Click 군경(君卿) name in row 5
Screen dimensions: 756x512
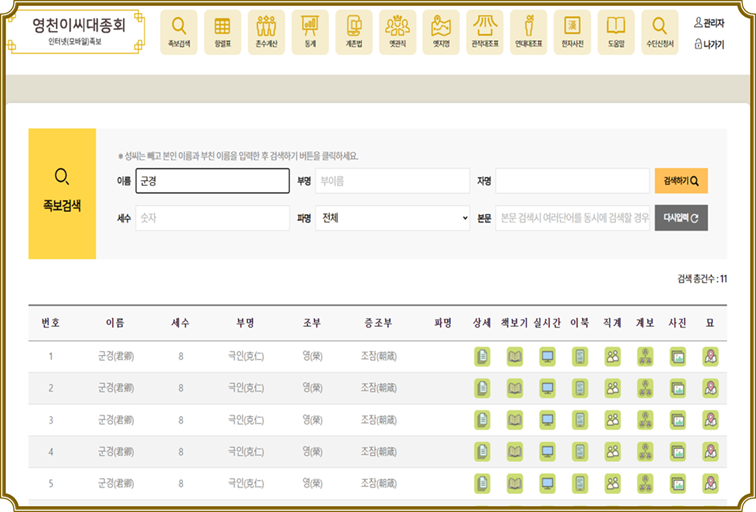coord(116,484)
